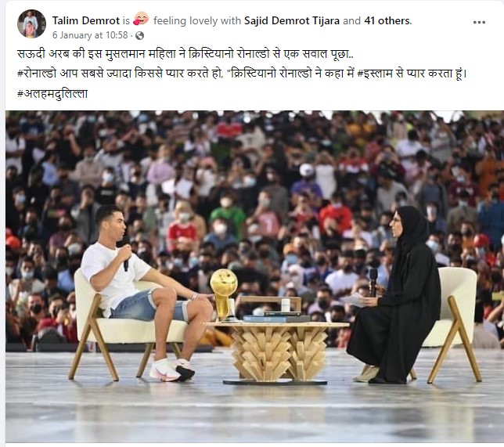Click the golden trophy in the photo

click(x=224, y=294)
